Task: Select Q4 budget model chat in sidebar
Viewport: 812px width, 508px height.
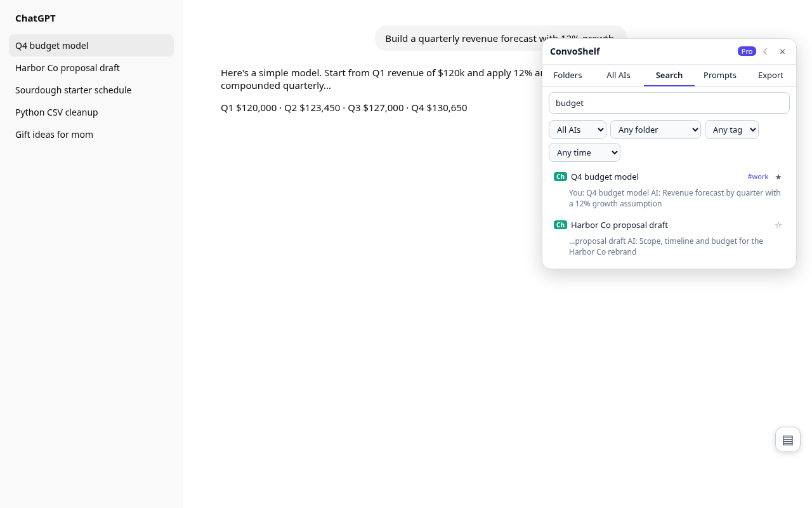Action: (91, 46)
